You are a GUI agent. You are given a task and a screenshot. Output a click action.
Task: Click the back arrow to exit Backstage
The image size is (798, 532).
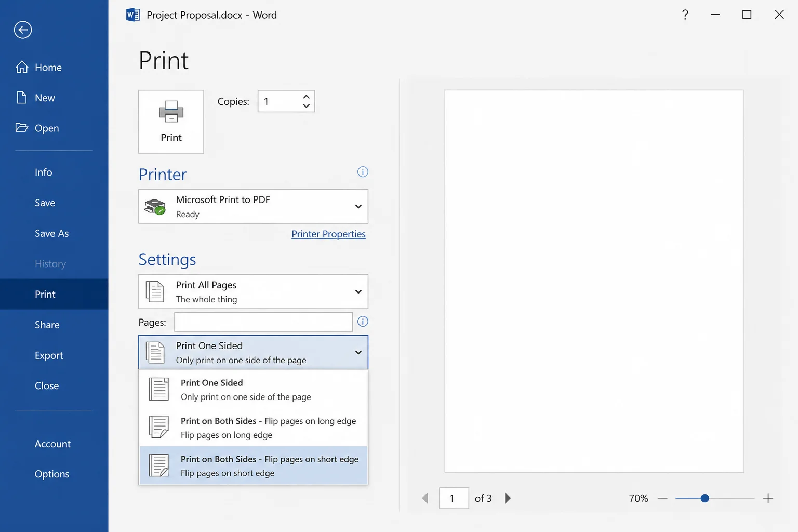[23, 30]
